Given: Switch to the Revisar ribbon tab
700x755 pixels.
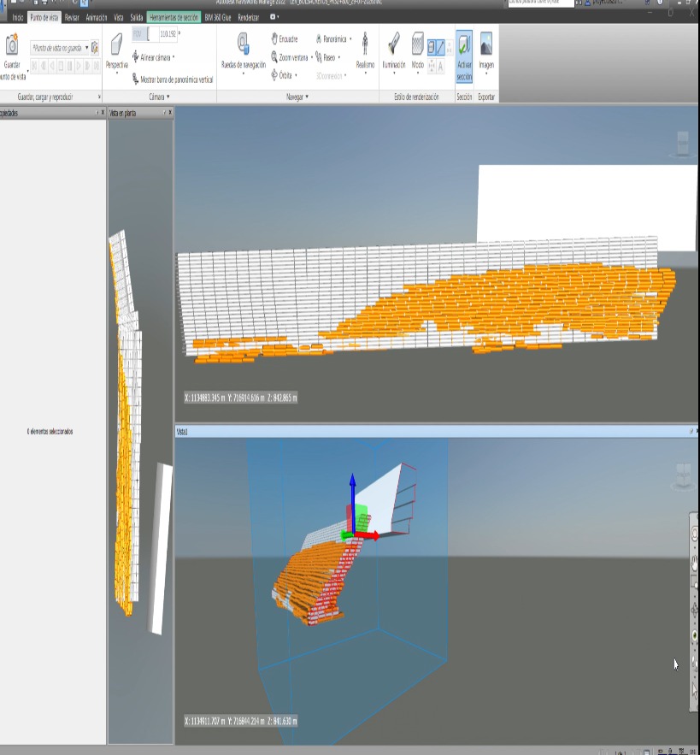Looking at the screenshot, I should point(72,17).
